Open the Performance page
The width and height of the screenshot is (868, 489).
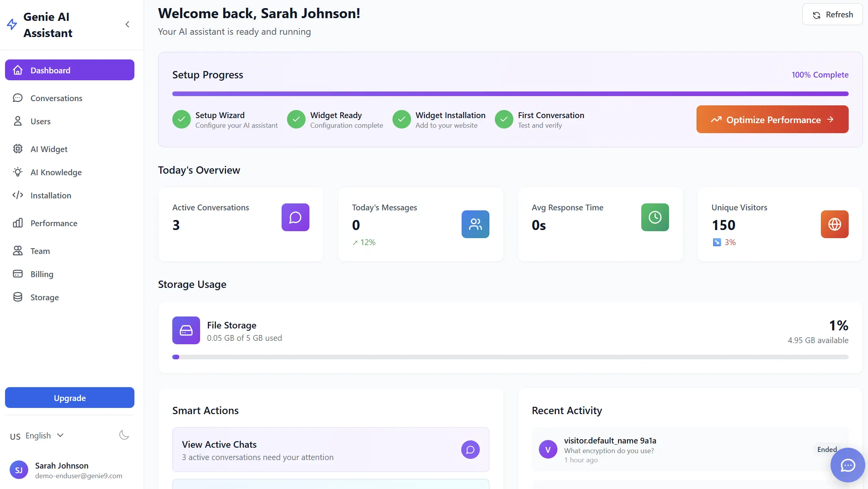pyautogui.click(x=70, y=223)
